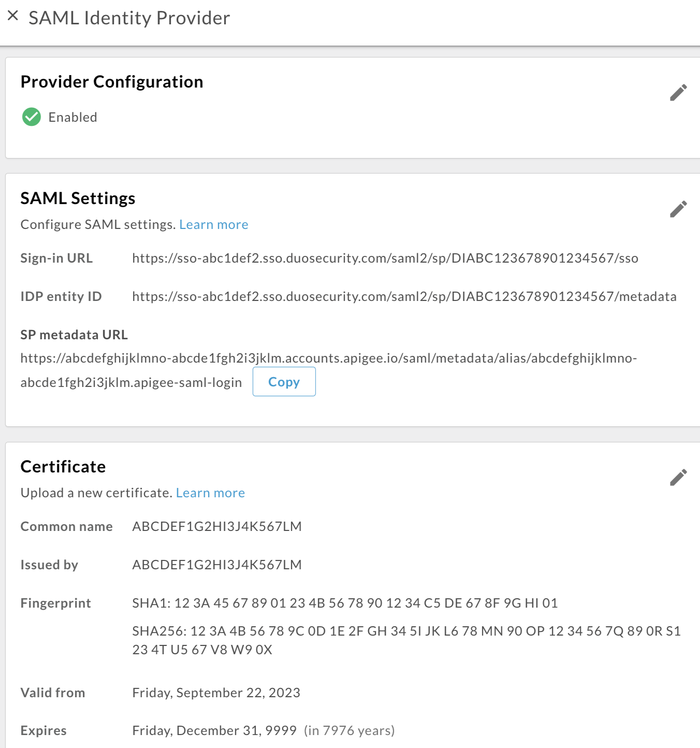
Task: Select the Common name ABCDEF1G2HI3J4K567LM
Action: [216, 526]
